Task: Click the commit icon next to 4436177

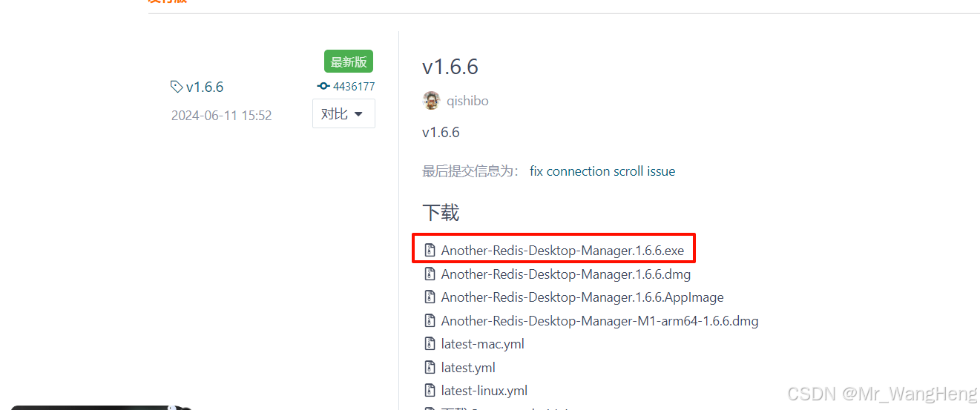Action: tap(323, 86)
